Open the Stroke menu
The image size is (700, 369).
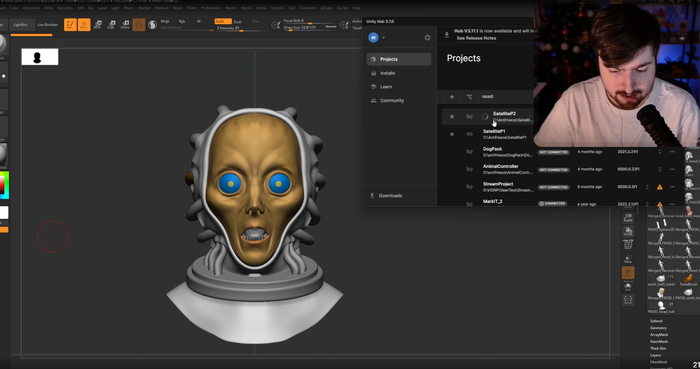point(262,8)
